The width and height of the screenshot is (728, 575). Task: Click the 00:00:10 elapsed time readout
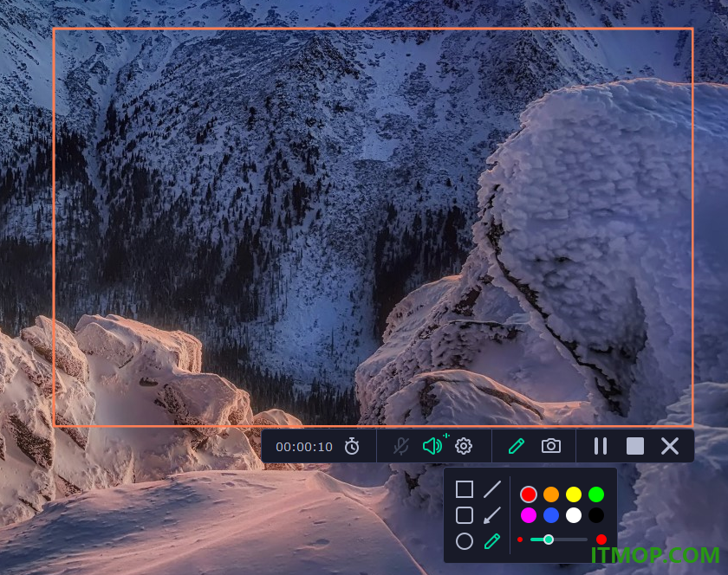(304, 447)
